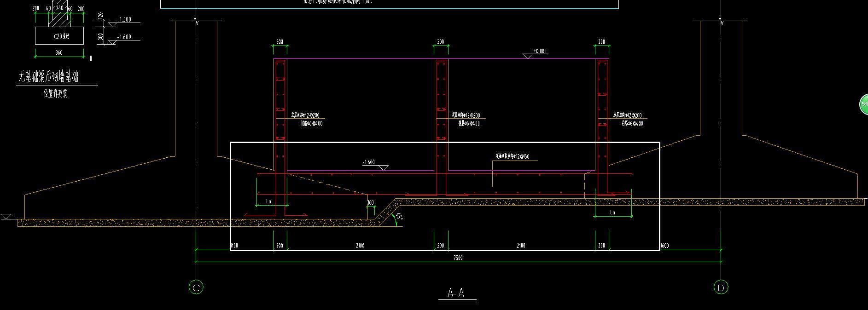Click the +0.000 elevation marker triangle
Viewport: 868px width, 310px height.
point(528,56)
